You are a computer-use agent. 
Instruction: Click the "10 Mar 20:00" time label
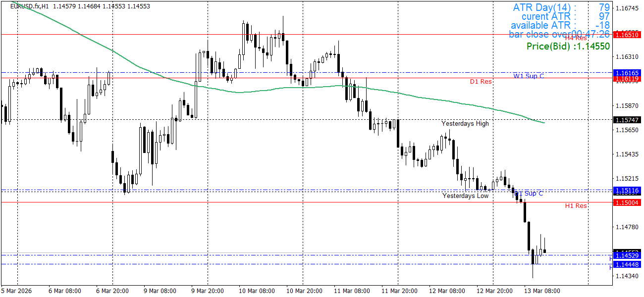coord(305,291)
